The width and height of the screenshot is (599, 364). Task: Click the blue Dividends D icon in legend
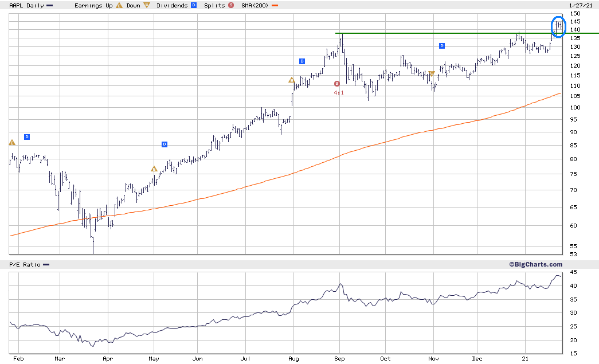(x=194, y=5)
